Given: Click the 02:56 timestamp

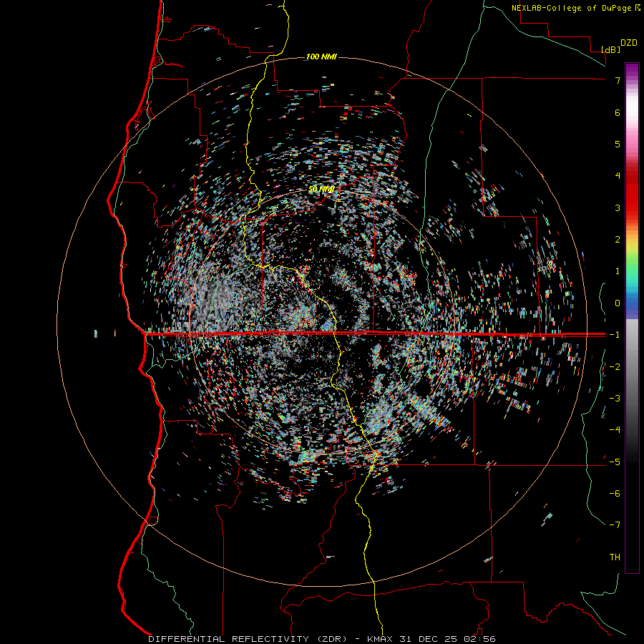Looking at the screenshot, I should [479, 639].
